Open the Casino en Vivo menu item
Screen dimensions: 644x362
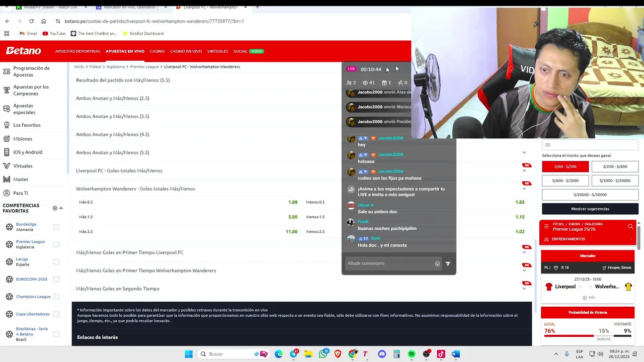(186, 51)
